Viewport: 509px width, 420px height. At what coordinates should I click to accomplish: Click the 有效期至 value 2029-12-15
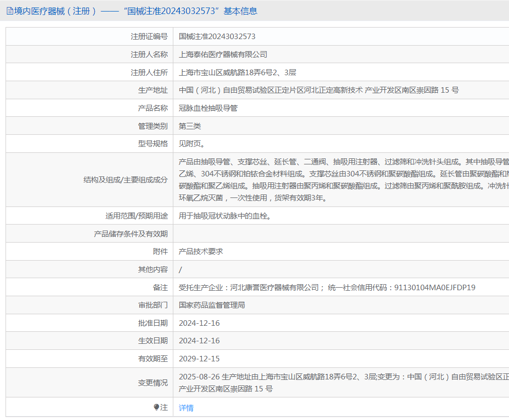pos(199,359)
